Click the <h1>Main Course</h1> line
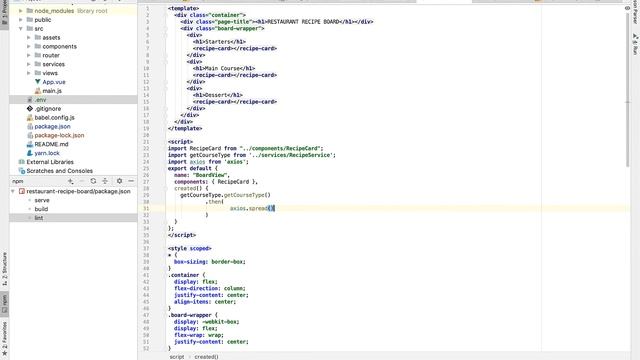The height and width of the screenshot is (360, 640). tap(224, 68)
